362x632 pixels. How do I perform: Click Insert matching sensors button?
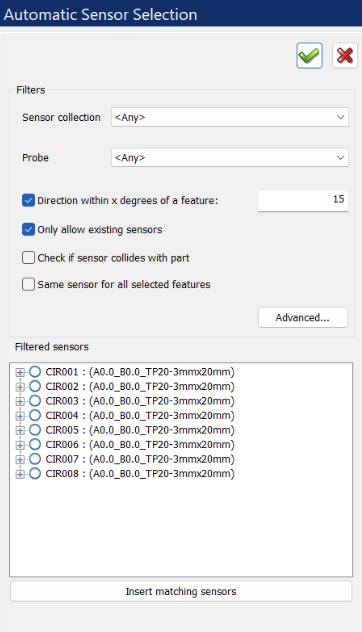pos(181,591)
